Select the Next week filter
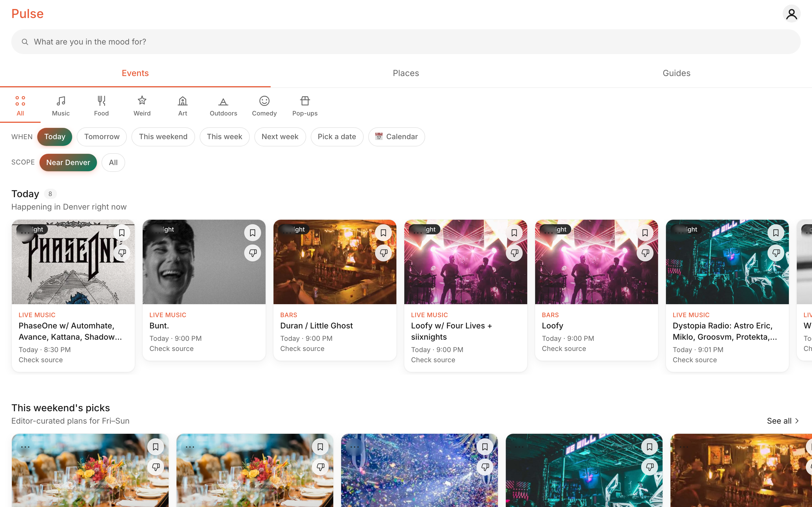Image resolution: width=812 pixels, height=507 pixels. point(280,137)
